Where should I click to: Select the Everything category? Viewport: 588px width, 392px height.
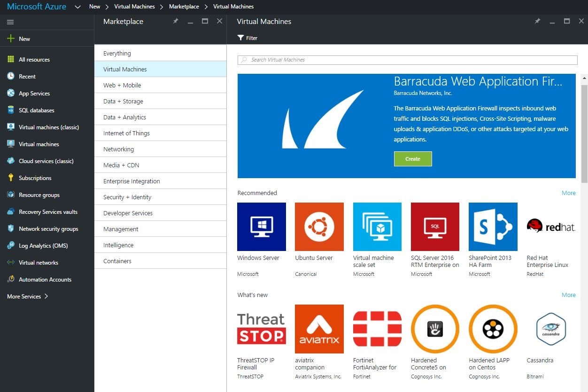point(160,53)
